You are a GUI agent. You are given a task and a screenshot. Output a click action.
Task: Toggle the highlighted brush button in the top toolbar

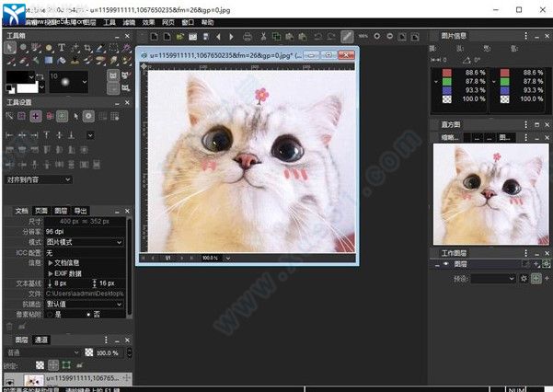348,36
